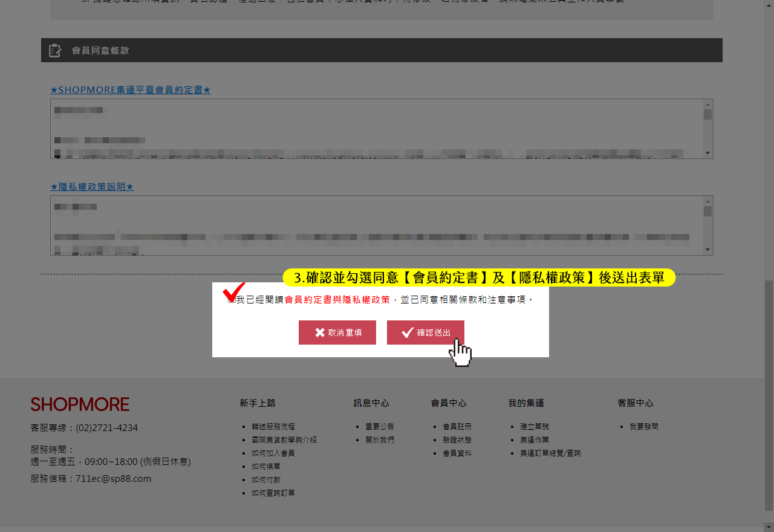
Task: Open 集運作業 footer link
Action: [535, 440]
